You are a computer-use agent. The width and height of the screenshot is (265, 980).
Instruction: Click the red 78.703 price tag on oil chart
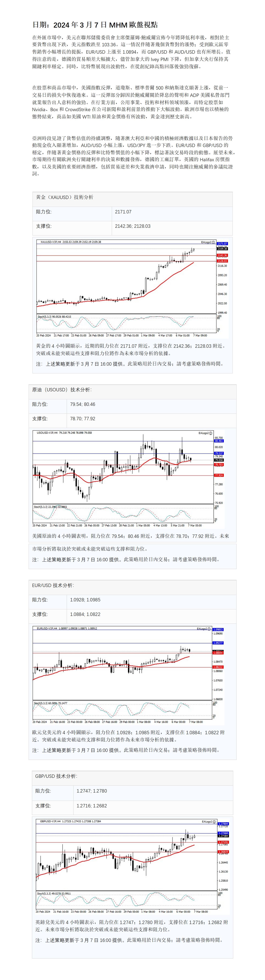[219, 465]
